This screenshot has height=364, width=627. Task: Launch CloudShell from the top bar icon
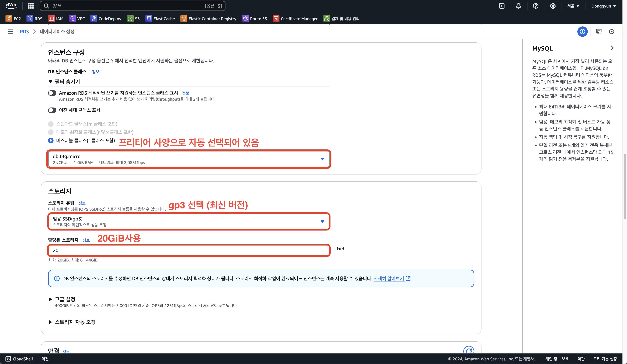(502, 6)
